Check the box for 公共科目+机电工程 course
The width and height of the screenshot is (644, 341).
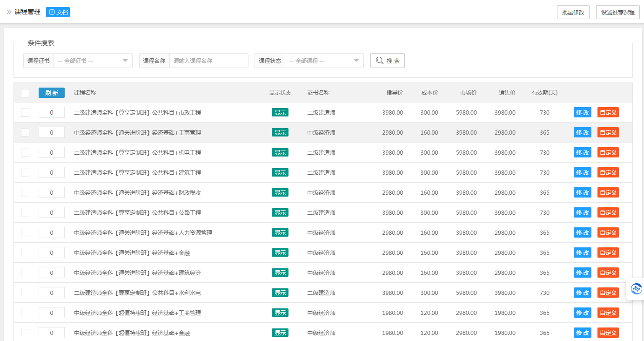(x=25, y=153)
